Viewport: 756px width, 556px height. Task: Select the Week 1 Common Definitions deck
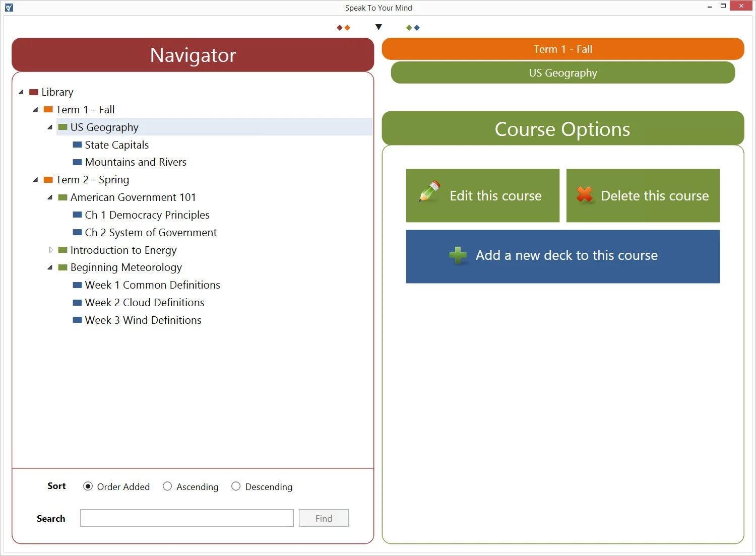click(153, 285)
